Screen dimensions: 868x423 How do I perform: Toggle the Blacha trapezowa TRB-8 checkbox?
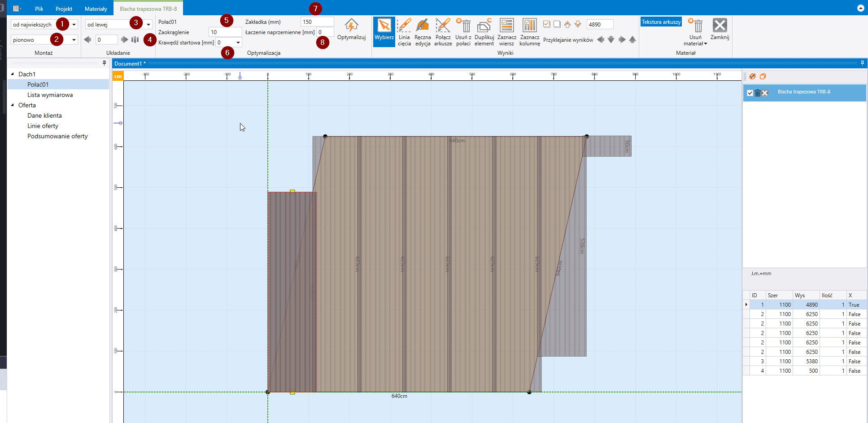(x=750, y=93)
